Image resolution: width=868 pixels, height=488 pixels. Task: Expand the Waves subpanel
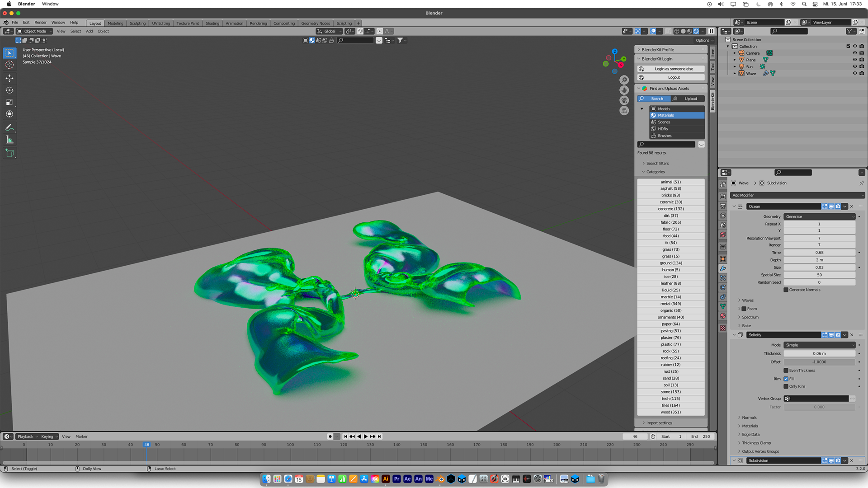(747, 300)
